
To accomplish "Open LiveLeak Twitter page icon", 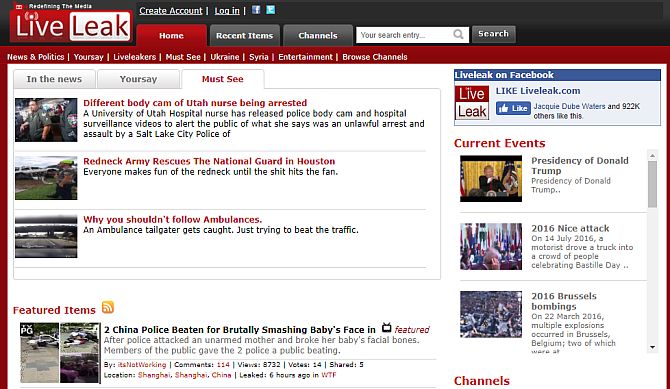I will click(x=270, y=9).
